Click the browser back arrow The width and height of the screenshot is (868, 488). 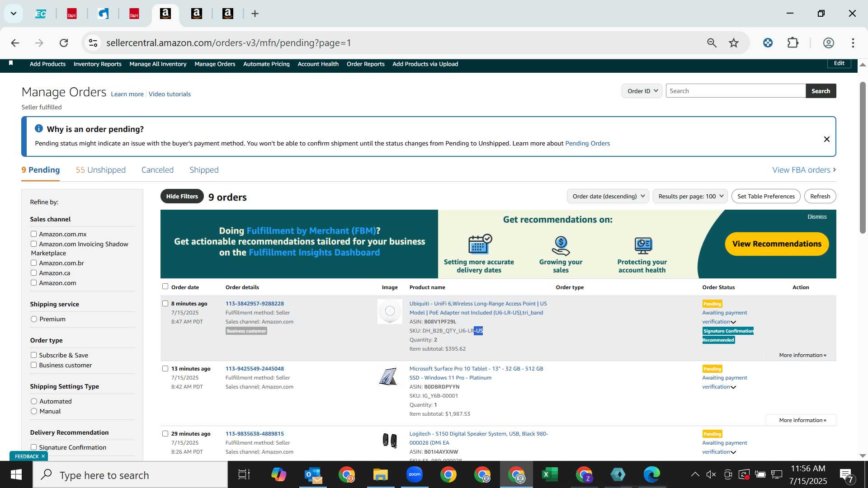click(x=15, y=43)
